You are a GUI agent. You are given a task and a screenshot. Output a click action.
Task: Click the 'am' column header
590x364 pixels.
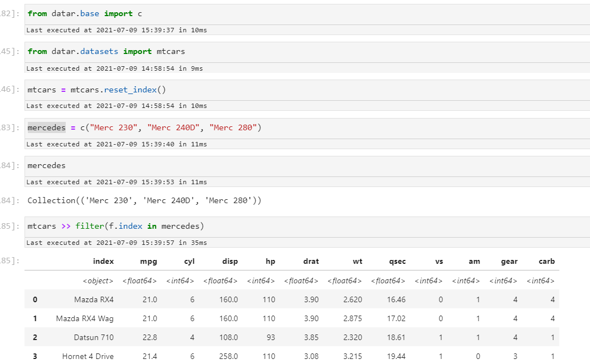pyautogui.click(x=474, y=262)
